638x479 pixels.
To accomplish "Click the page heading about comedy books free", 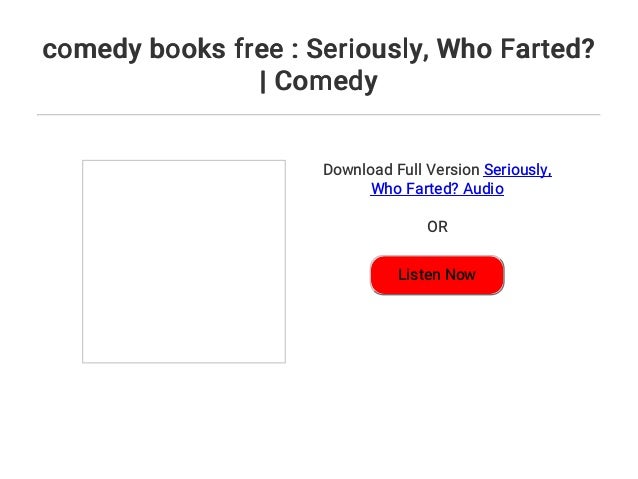I will [x=319, y=65].
